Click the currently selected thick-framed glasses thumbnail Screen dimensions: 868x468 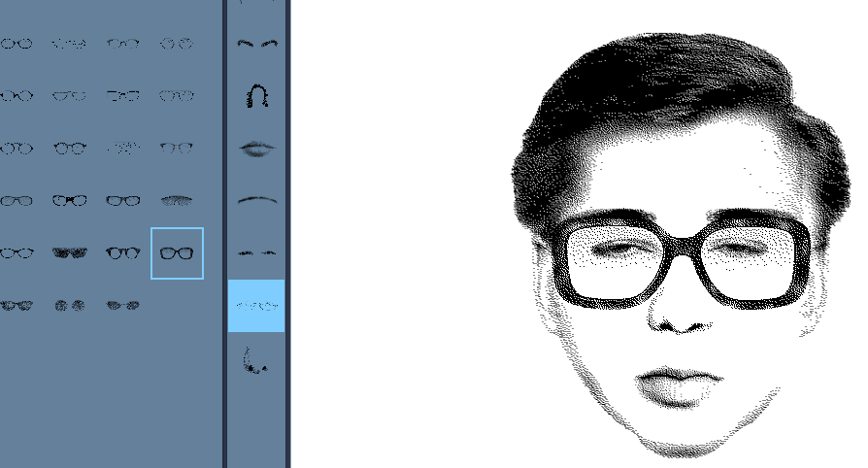coord(177,253)
